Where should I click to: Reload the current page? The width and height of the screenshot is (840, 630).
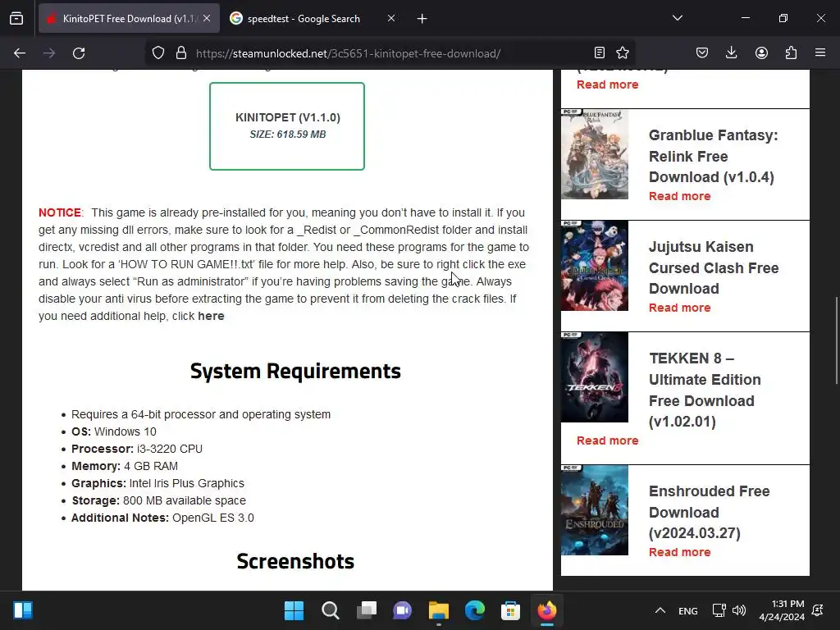tap(79, 53)
